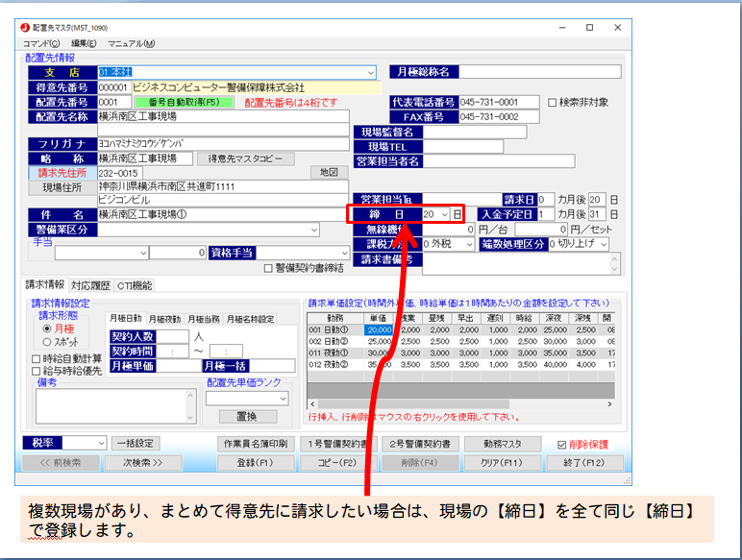The width and height of the screenshot is (742, 560).
Task: Switch to the 対応履歴 tab
Action: click(90, 285)
